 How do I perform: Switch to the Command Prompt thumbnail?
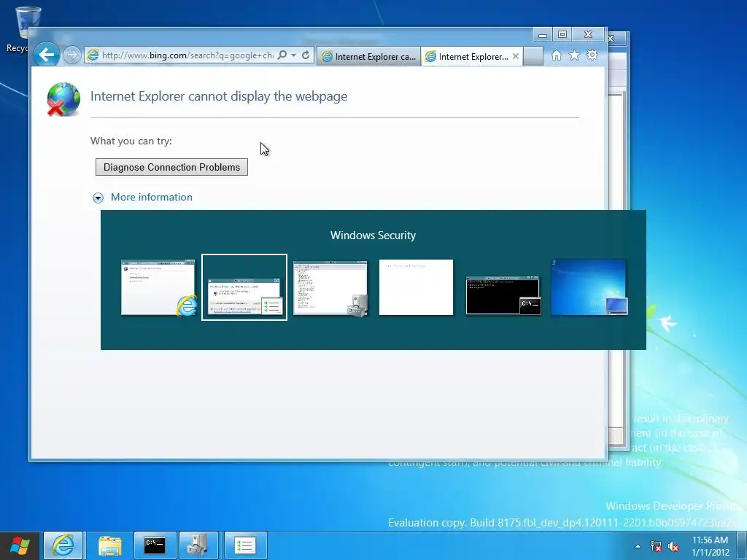(503, 295)
